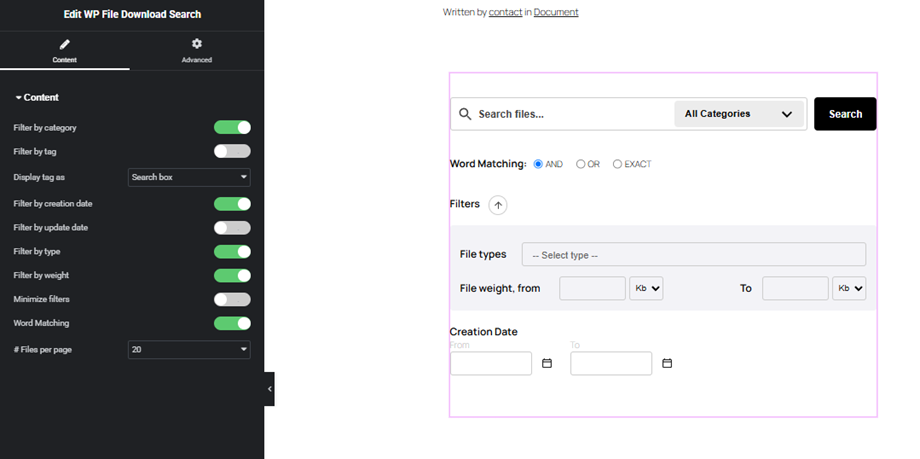Open the contact author link
This screenshot has height=459, width=920.
[x=505, y=12]
